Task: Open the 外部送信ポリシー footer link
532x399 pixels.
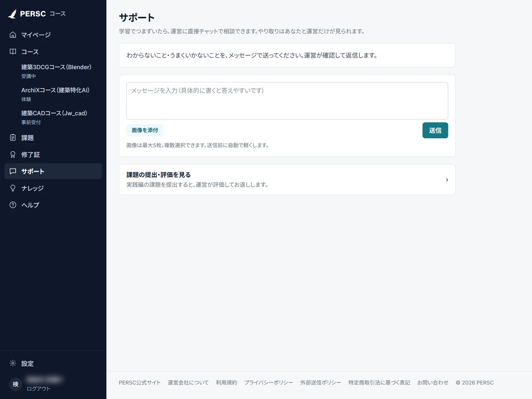Action: [321, 383]
